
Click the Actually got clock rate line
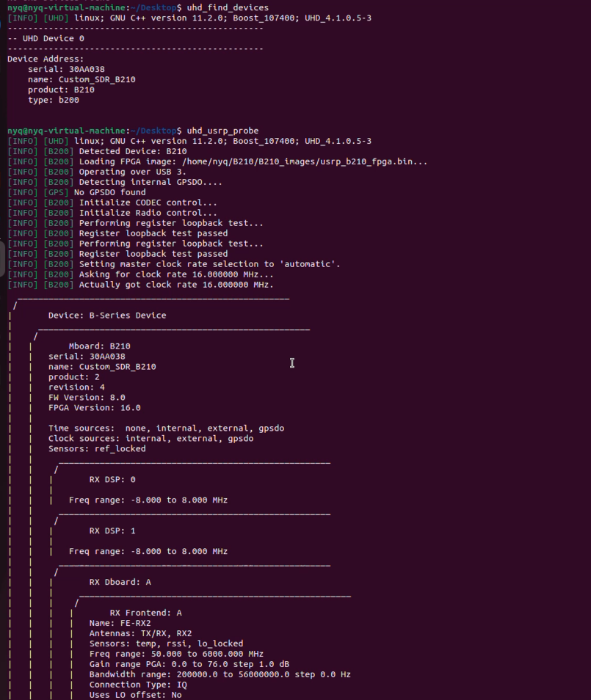coord(176,285)
